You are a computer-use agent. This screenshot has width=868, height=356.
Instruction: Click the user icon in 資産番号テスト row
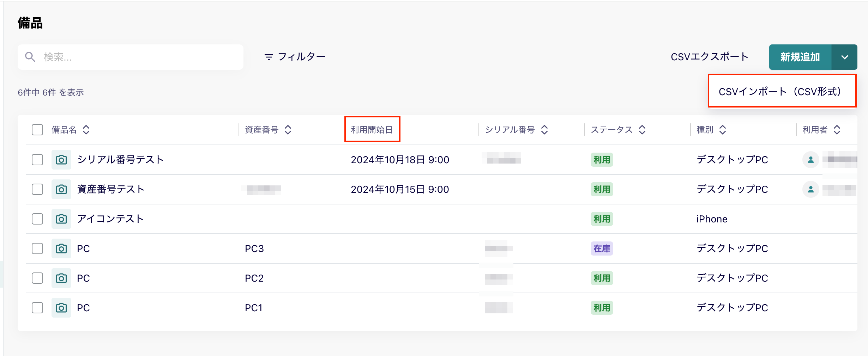click(x=812, y=189)
